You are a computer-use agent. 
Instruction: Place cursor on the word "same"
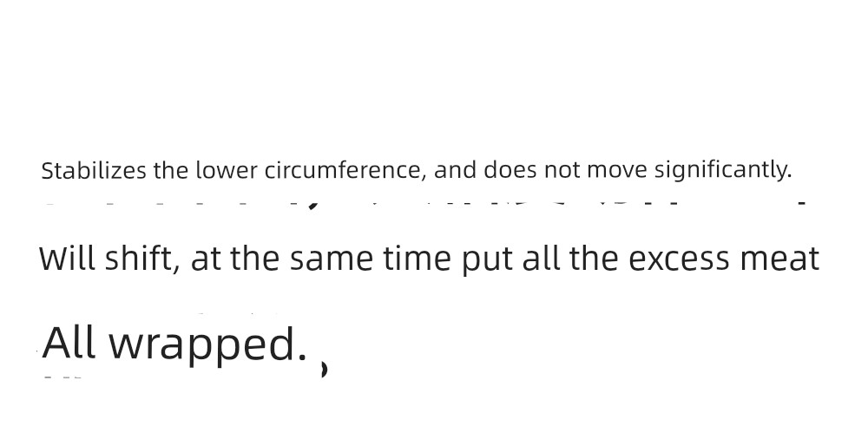tap(332, 259)
